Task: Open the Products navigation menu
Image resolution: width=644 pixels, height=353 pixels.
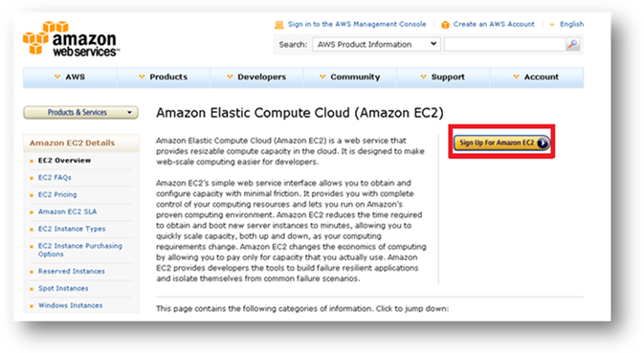Action: pos(164,77)
